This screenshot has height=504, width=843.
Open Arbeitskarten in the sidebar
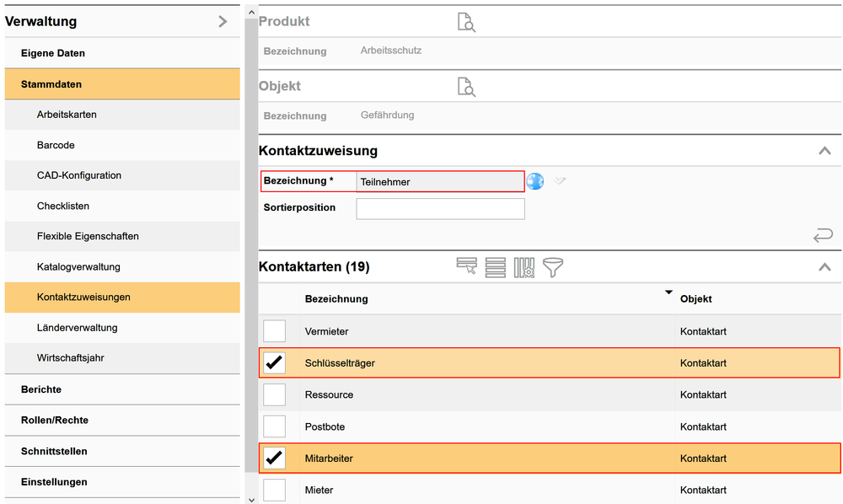pyautogui.click(x=67, y=115)
